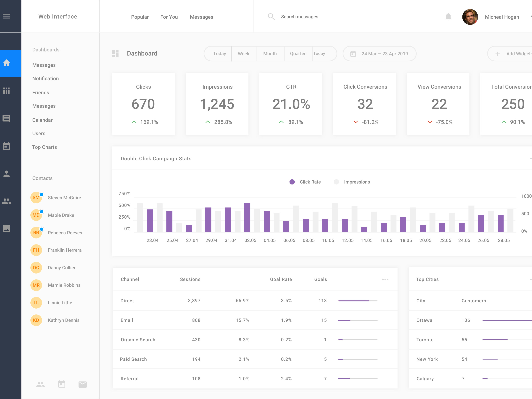This screenshot has height=399, width=532.
Task: Open the apps grid icon in sidebar
Action: coord(6,91)
